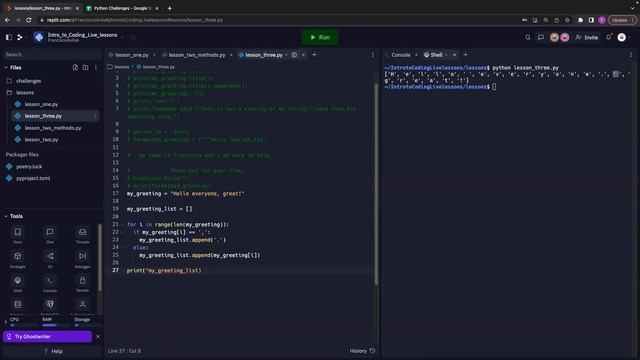
Task: Click Try Ghostwriter button
Action: pos(47,336)
